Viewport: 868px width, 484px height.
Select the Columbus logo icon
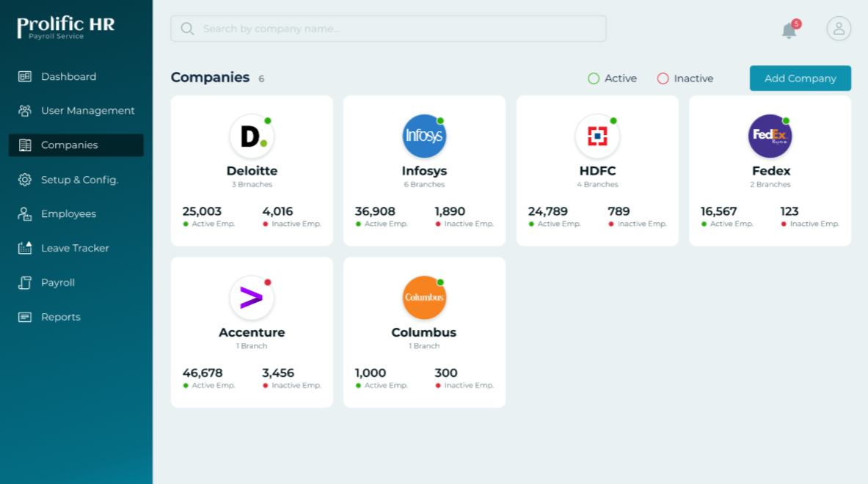[424, 298]
